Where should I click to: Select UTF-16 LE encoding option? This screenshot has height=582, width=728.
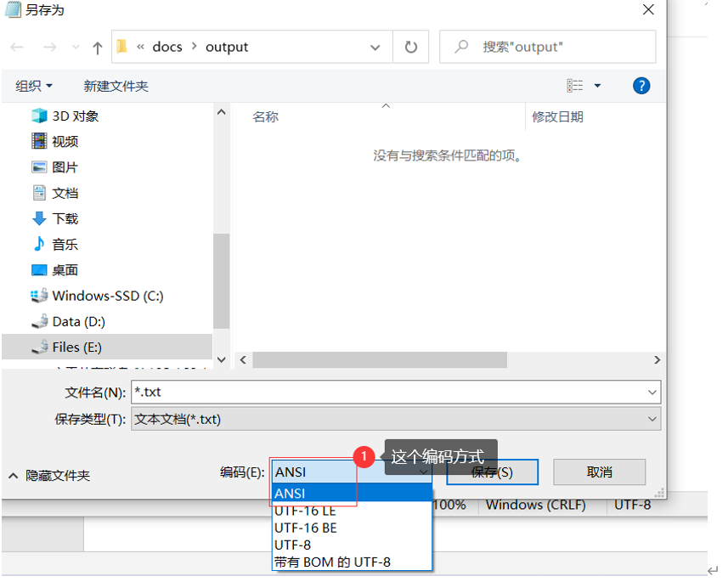[x=304, y=511]
